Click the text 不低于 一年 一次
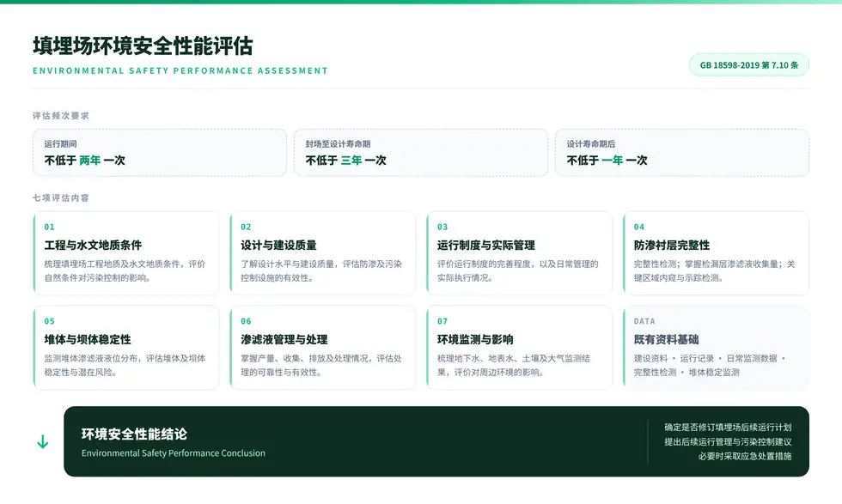This screenshot has height=504, width=842. (x=607, y=160)
